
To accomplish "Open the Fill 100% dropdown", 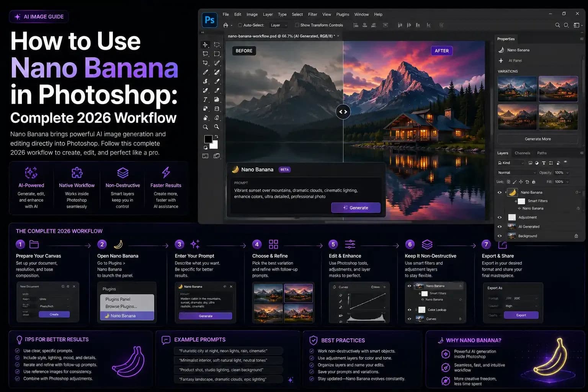I will click(x=562, y=182).
